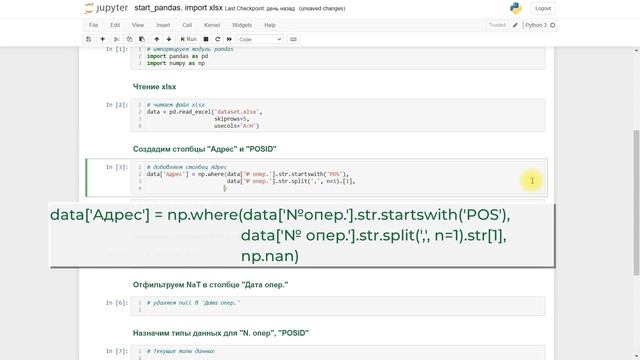
Task: Restart kernel and run all cells icon
Action: point(229,39)
